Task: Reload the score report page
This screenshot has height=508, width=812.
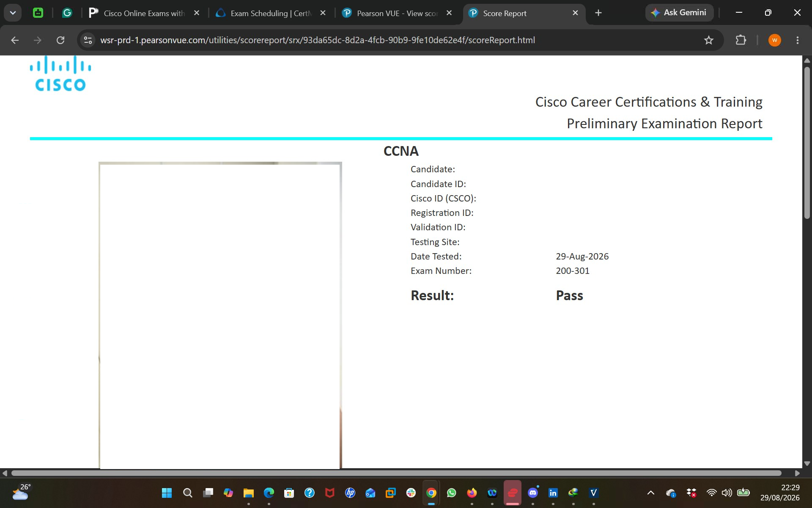Action: pyautogui.click(x=60, y=40)
